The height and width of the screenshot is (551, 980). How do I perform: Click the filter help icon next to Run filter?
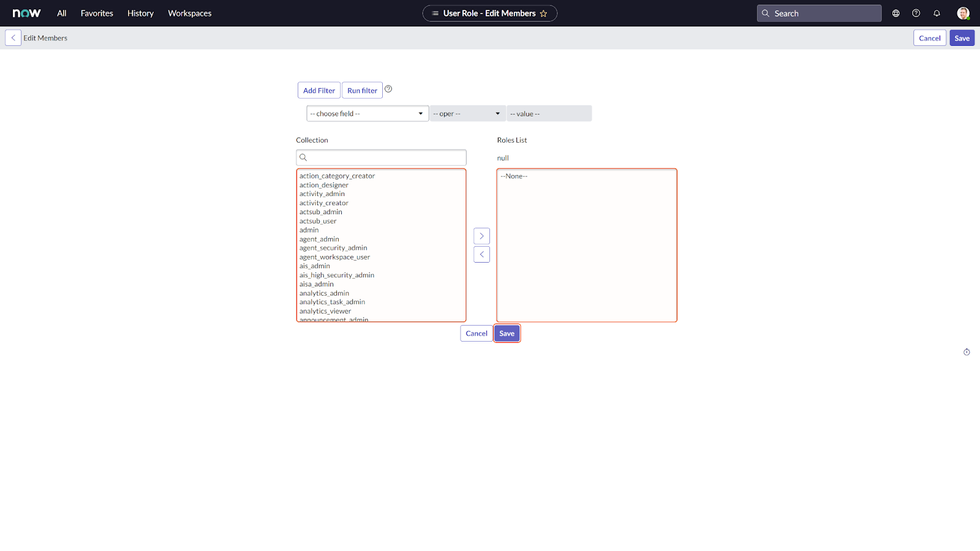tap(388, 89)
